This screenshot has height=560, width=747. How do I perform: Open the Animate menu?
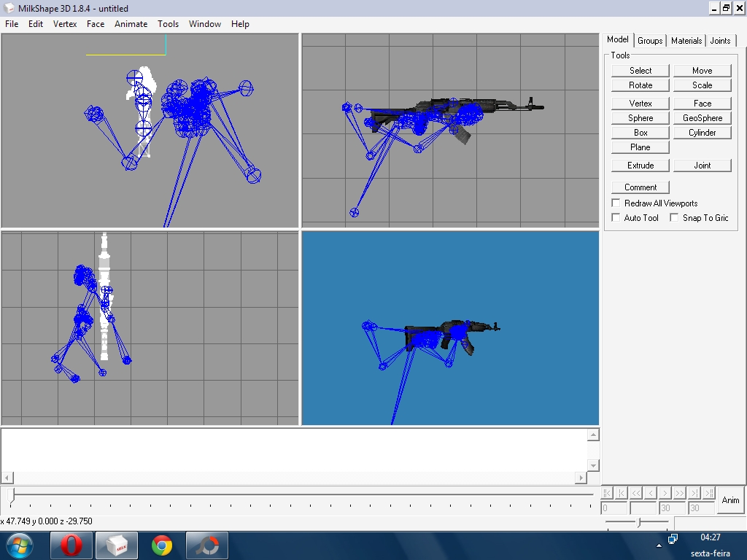point(131,24)
